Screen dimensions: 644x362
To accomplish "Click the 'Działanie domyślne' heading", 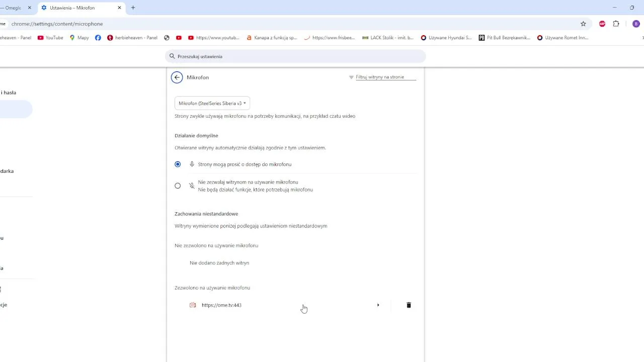I will coord(196,136).
